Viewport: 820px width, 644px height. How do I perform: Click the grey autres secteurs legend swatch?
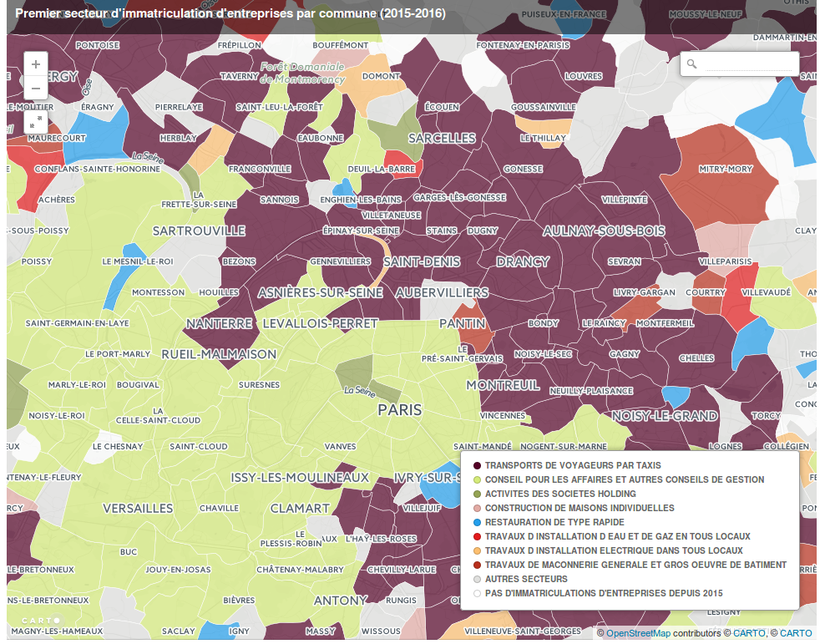(477, 579)
